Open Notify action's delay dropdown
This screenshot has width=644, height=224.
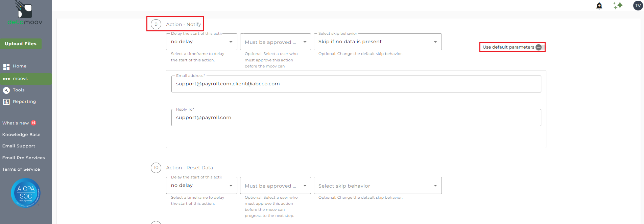click(201, 42)
